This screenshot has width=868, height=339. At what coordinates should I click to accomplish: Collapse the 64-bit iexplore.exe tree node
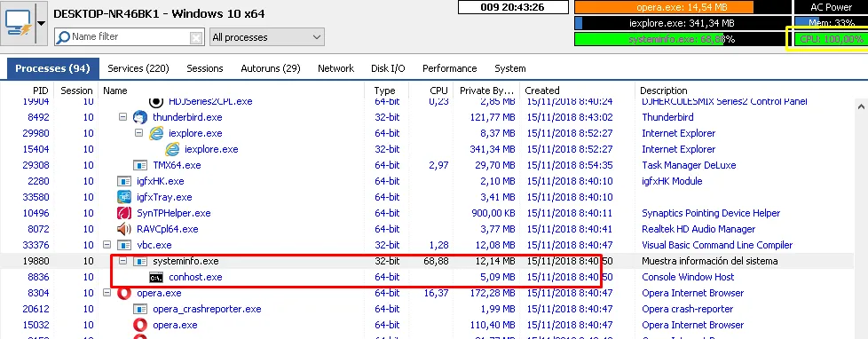[x=139, y=133]
